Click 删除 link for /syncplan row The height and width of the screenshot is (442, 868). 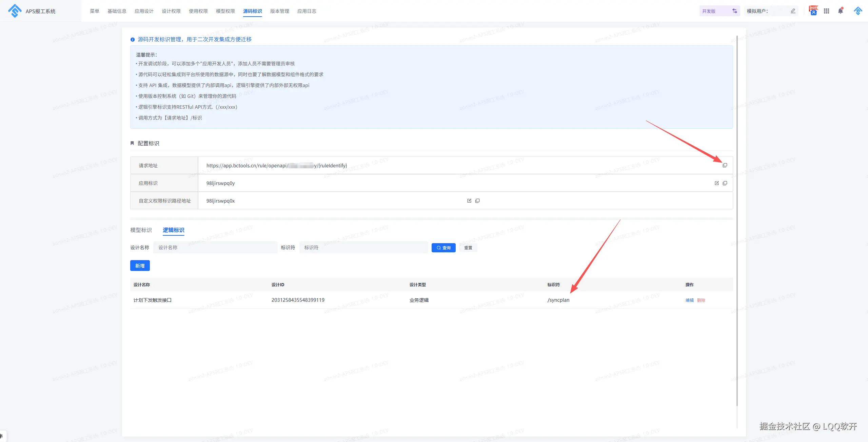701,300
